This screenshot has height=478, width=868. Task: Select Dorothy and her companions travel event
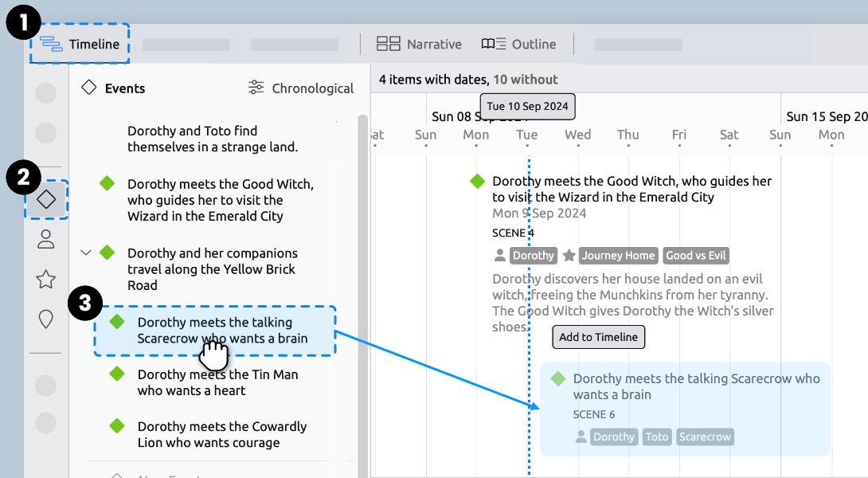pos(213,269)
